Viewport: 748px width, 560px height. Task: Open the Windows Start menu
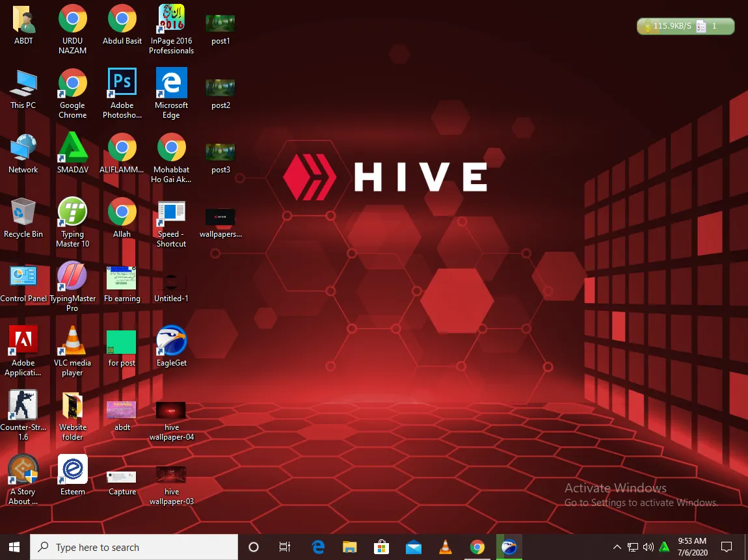(14, 547)
